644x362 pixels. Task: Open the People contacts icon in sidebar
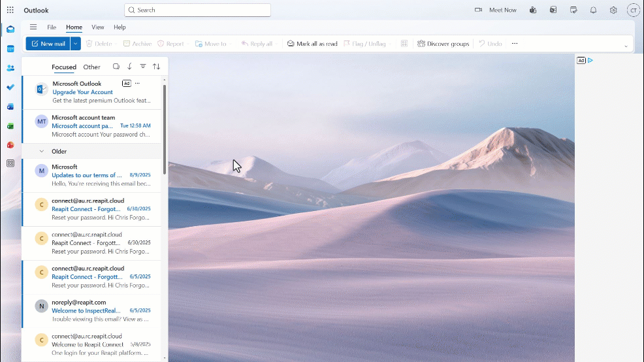click(10, 68)
